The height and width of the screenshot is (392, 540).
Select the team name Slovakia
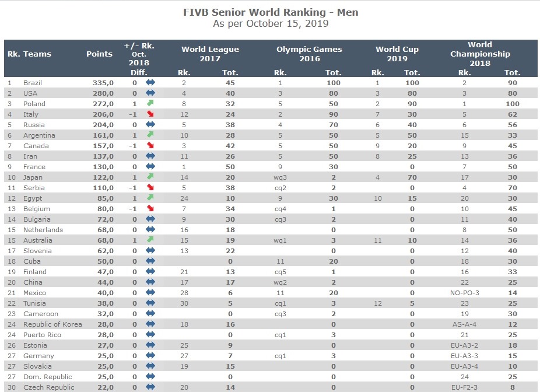pyautogui.click(x=37, y=366)
